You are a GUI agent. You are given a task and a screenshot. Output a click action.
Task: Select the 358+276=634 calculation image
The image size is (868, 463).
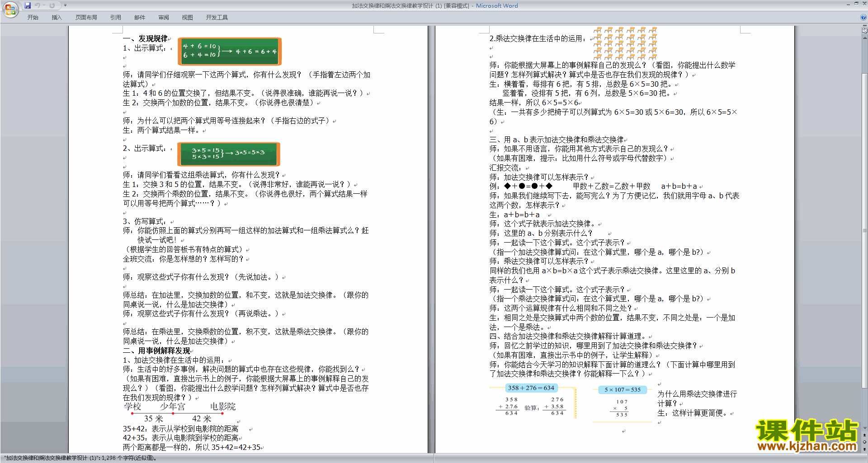(x=533, y=401)
